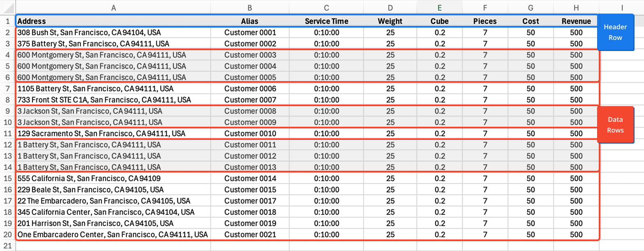
Task: Click the "Pieces" header cell
Action: [x=485, y=21]
